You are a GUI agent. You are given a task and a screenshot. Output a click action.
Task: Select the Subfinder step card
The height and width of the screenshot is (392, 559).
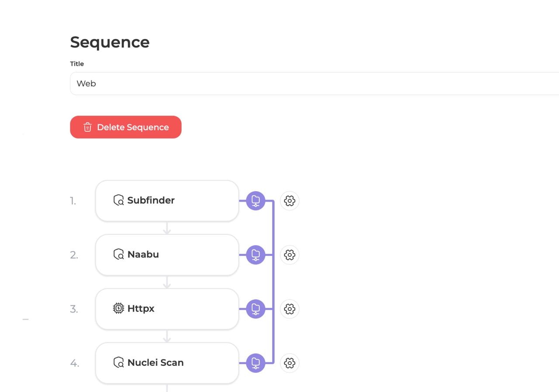coord(167,201)
